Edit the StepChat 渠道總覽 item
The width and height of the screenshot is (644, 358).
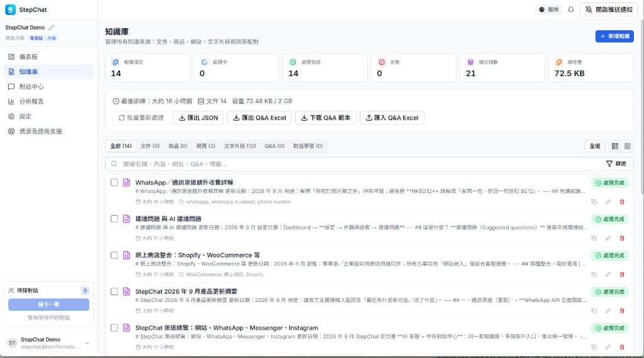(x=608, y=347)
